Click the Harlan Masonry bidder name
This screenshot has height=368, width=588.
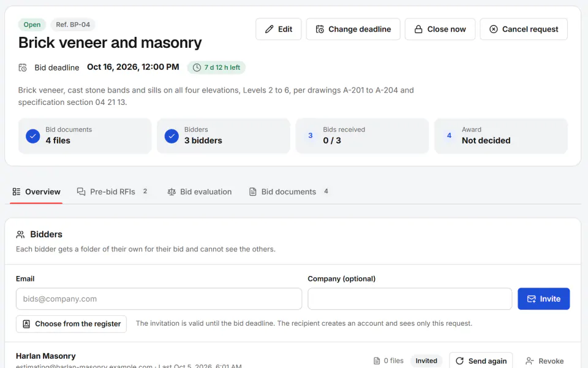click(x=46, y=356)
